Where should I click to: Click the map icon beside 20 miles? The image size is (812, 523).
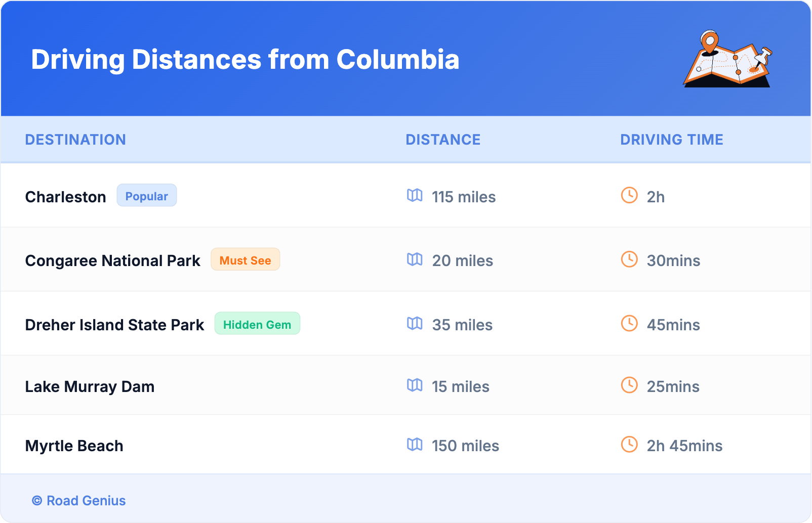[x=415, y=259]
